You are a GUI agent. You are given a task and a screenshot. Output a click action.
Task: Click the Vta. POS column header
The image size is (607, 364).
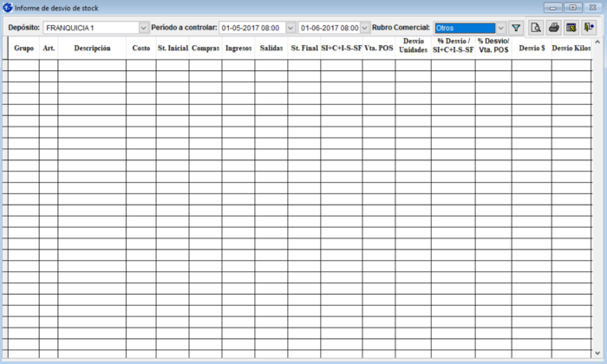[x=379, y=49]
